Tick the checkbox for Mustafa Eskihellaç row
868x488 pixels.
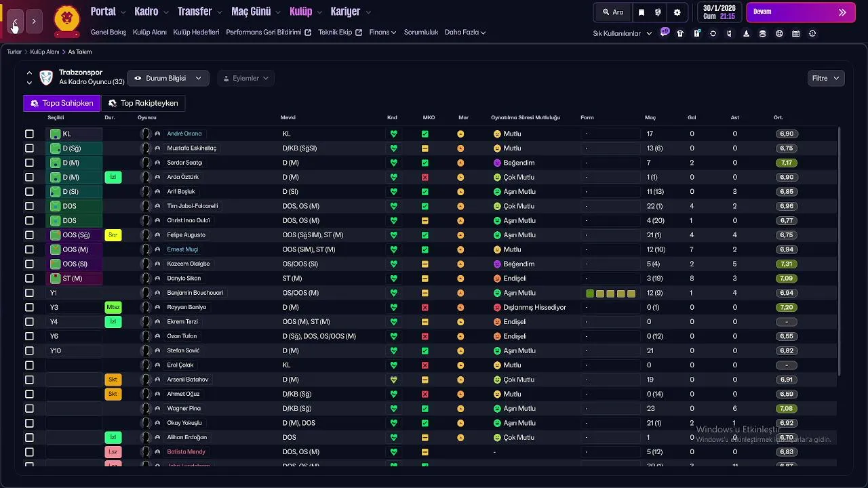pos(29,148)
